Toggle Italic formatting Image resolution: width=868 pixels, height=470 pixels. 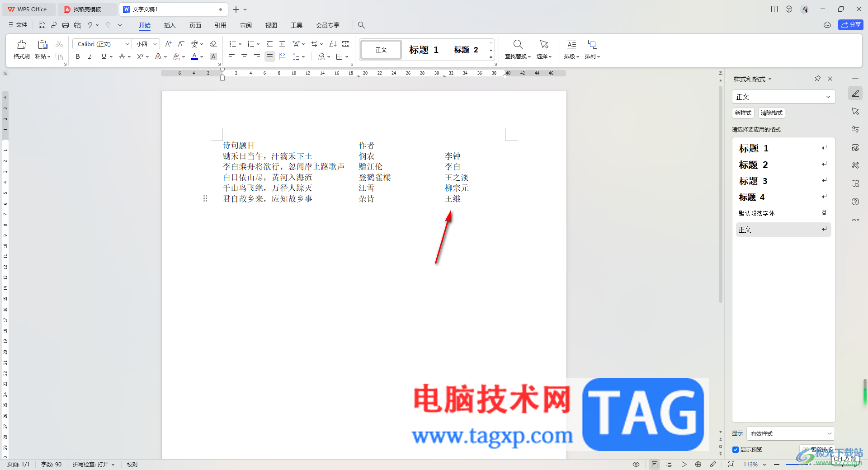tap(90, 56)
